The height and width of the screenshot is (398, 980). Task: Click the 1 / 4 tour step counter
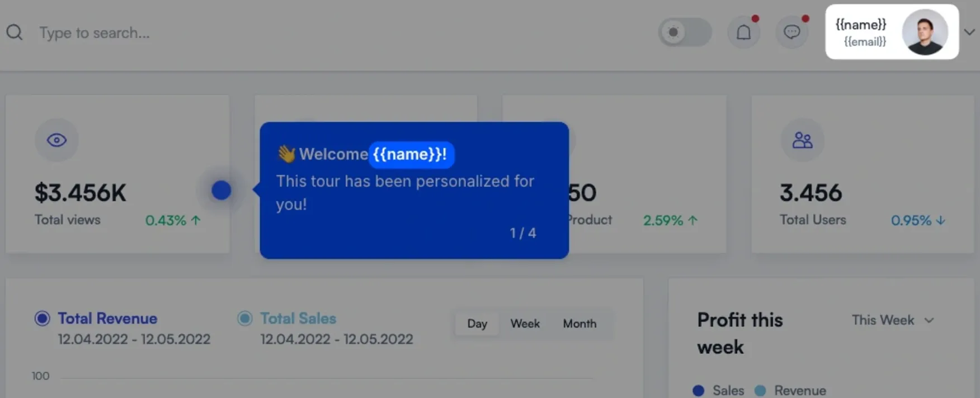522,233
